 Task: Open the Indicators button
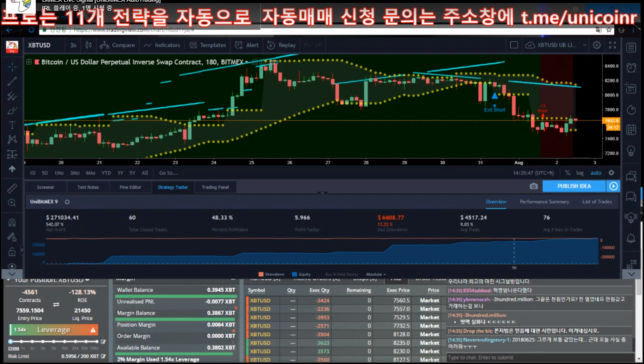tap(162, 45)
